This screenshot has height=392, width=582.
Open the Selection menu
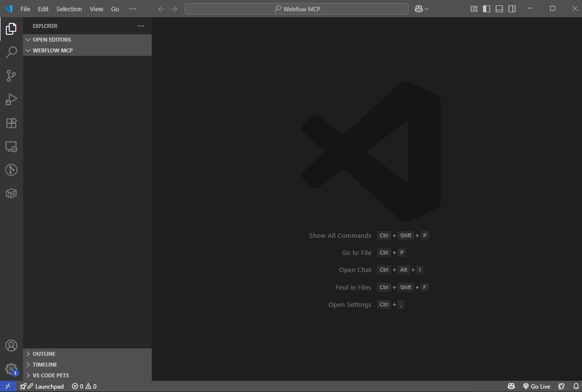[69, 9]
